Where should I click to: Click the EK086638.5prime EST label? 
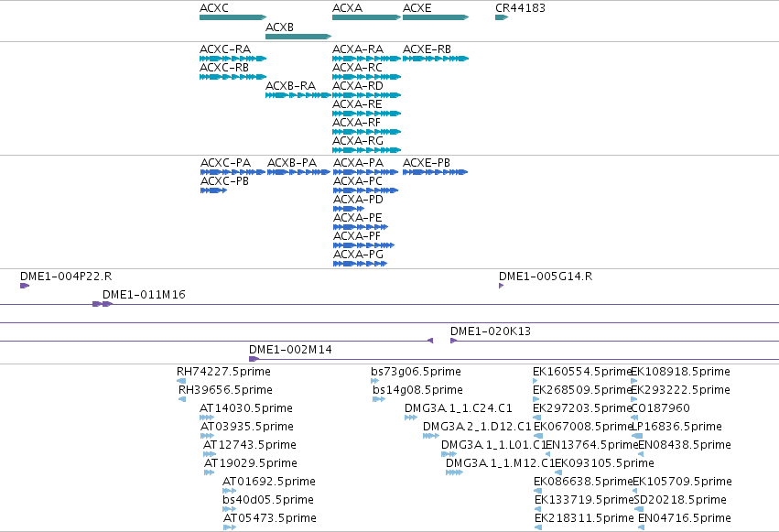click(583, 483)
